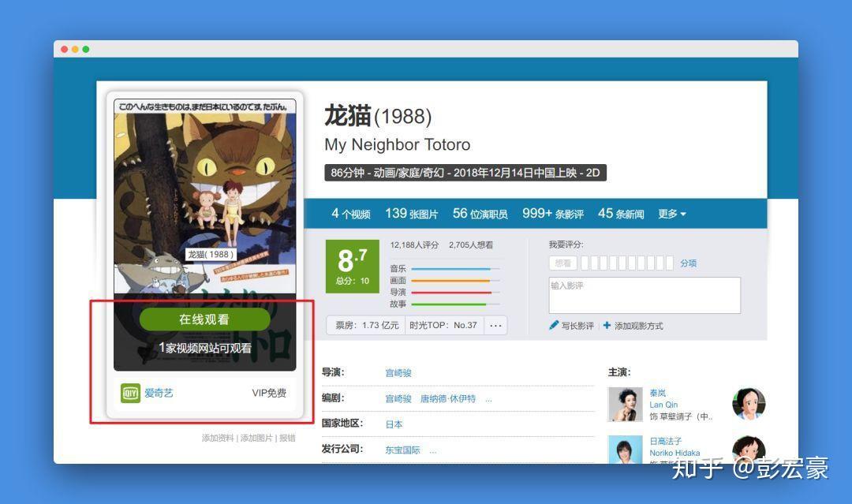Open the character avatar beside 秦岚
The image size is (852, 504).
[x=749, y=404]
